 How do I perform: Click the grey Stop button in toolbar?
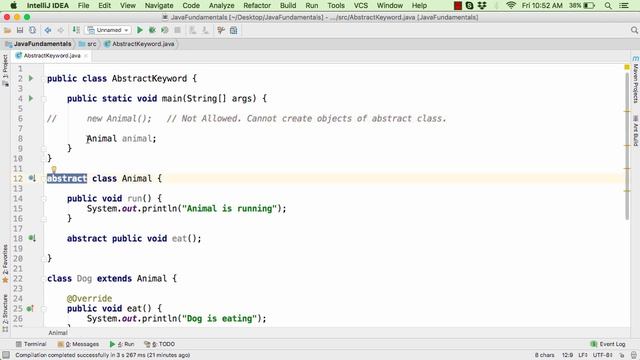(178, 30)
